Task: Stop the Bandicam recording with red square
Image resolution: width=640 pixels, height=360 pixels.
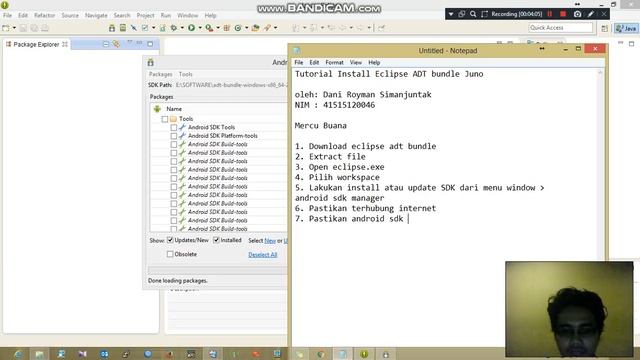Action: 563,14
